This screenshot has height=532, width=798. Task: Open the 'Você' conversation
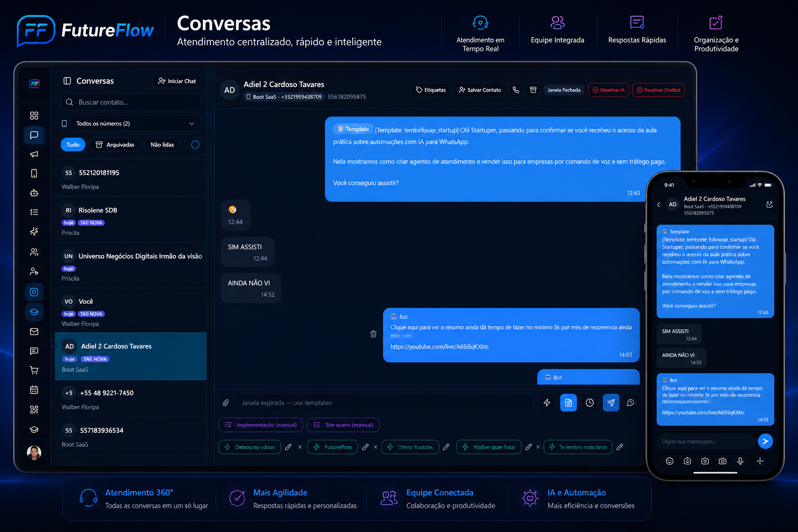coord(131,311)
